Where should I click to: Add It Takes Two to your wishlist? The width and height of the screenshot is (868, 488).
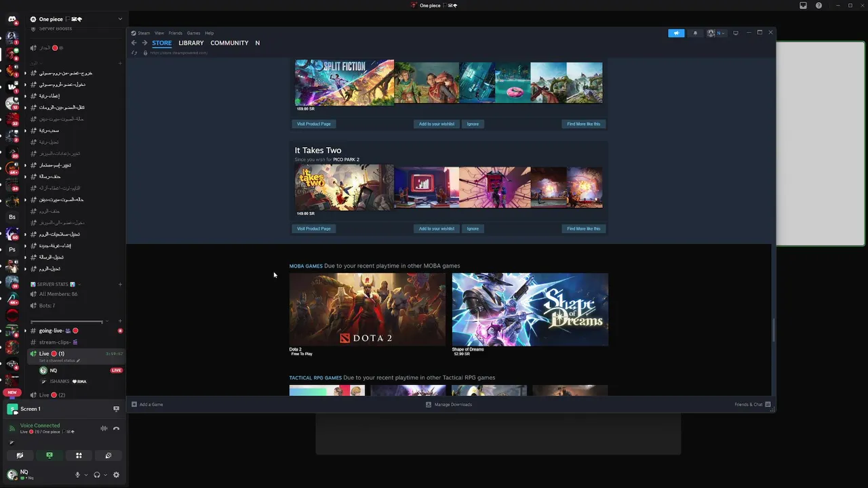(x=437, y=228)
